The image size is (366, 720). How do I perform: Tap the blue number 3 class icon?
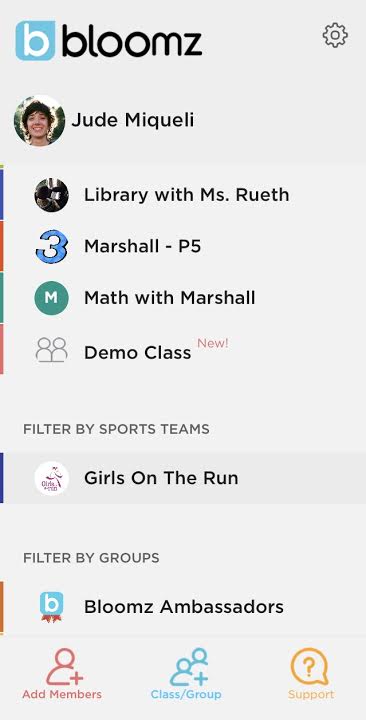(x=51, y=247)
